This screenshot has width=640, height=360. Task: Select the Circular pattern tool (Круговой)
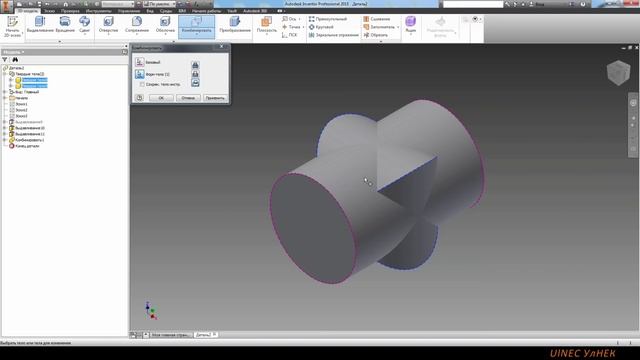tap(321, 27)
